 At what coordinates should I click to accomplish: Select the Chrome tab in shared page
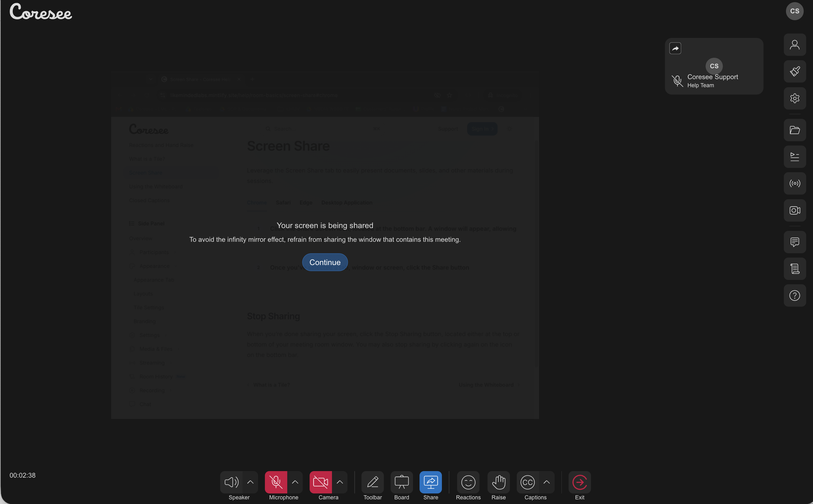[x=257, y=203]
